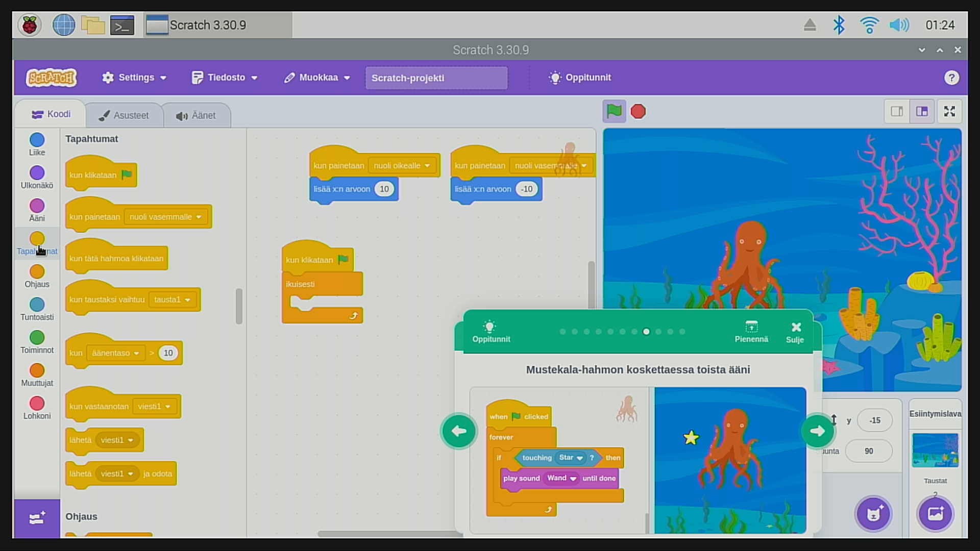This screenshot has height=551, width=980.
Task: Enter full screen stage mode
Action: point(949,111)
